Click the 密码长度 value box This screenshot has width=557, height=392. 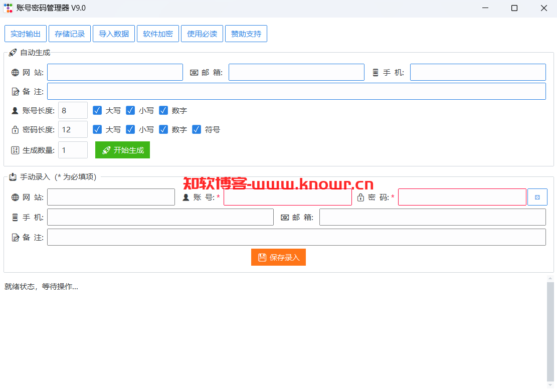73,129
